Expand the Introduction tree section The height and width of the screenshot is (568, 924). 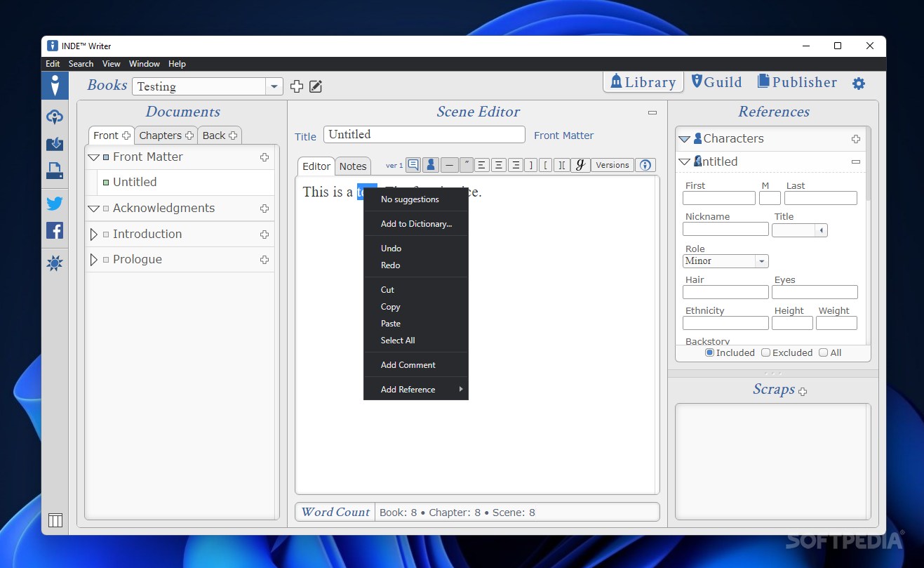point(94,235)
